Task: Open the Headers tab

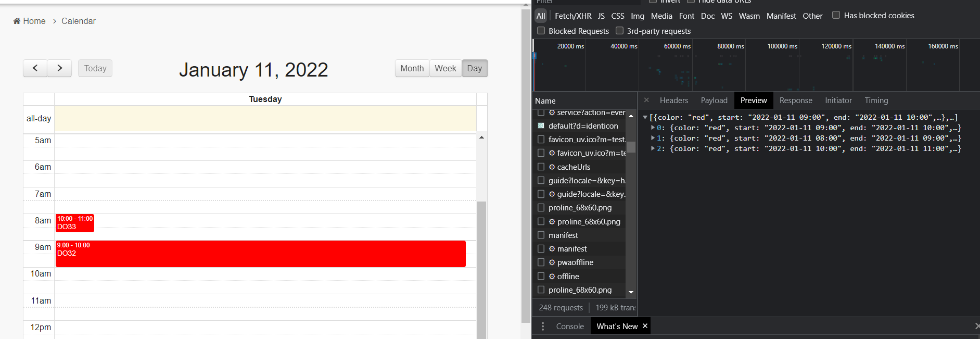Action: (673, 101)
